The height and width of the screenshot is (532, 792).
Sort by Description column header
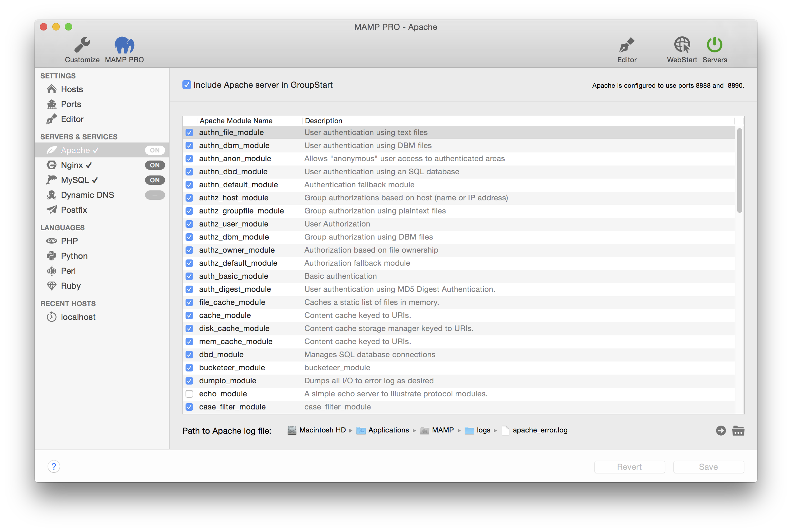[518, 121]
